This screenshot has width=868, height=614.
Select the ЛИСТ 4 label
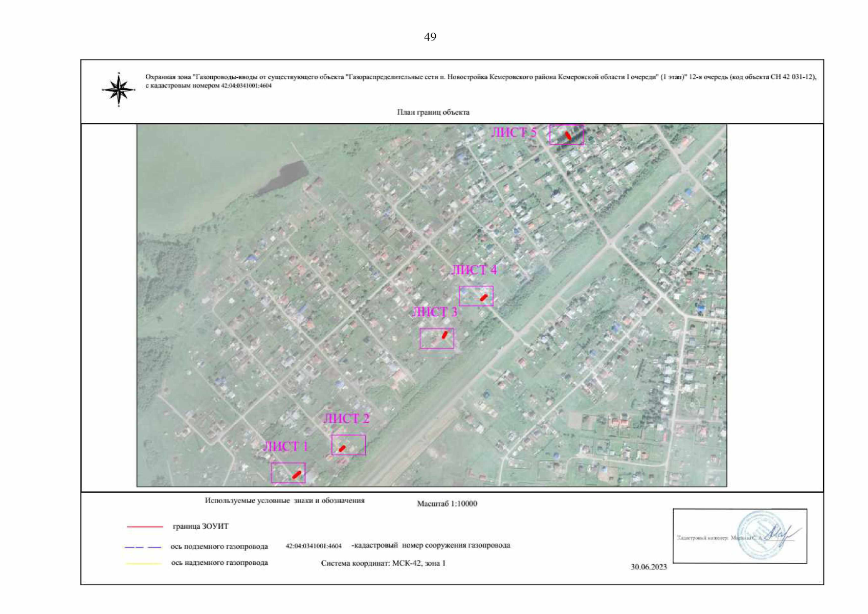pos(474,270)
